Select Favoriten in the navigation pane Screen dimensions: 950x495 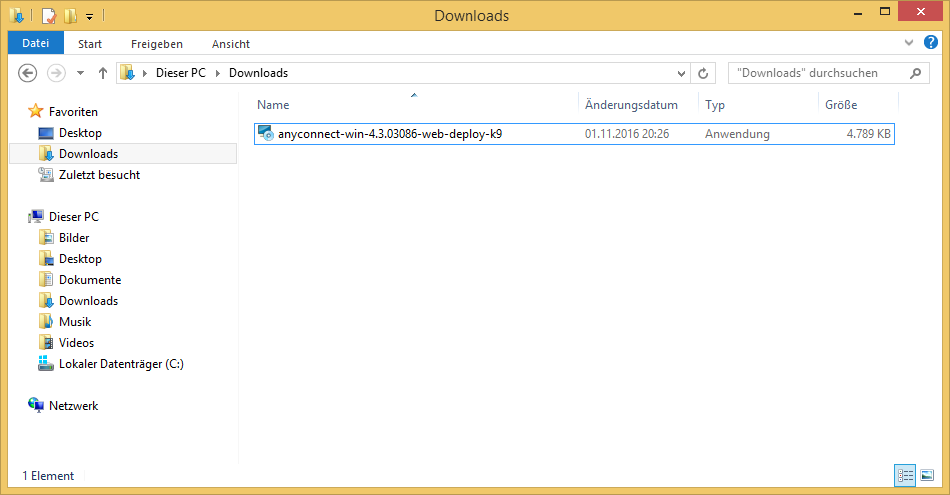point(73,112)
